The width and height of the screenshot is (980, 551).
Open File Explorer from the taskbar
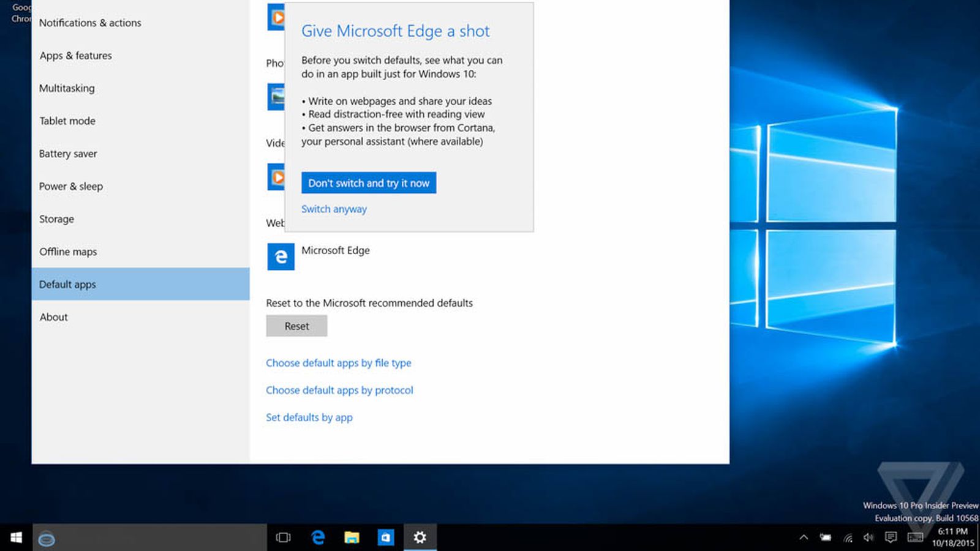point(352,538)
